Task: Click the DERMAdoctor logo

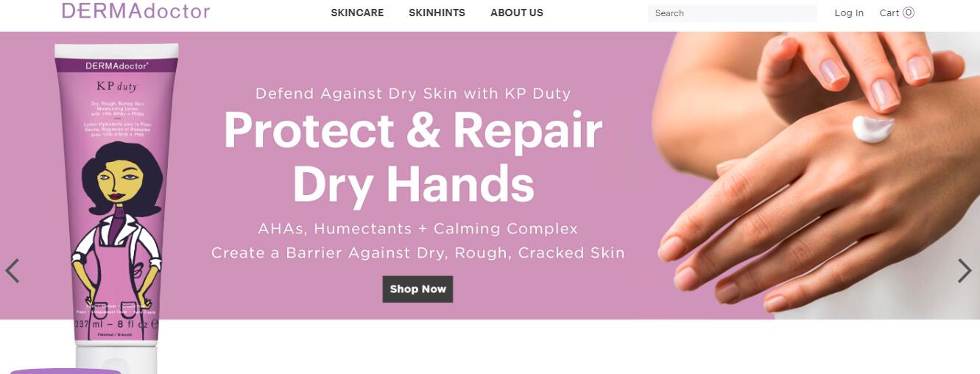Action: tap(135, 10)
